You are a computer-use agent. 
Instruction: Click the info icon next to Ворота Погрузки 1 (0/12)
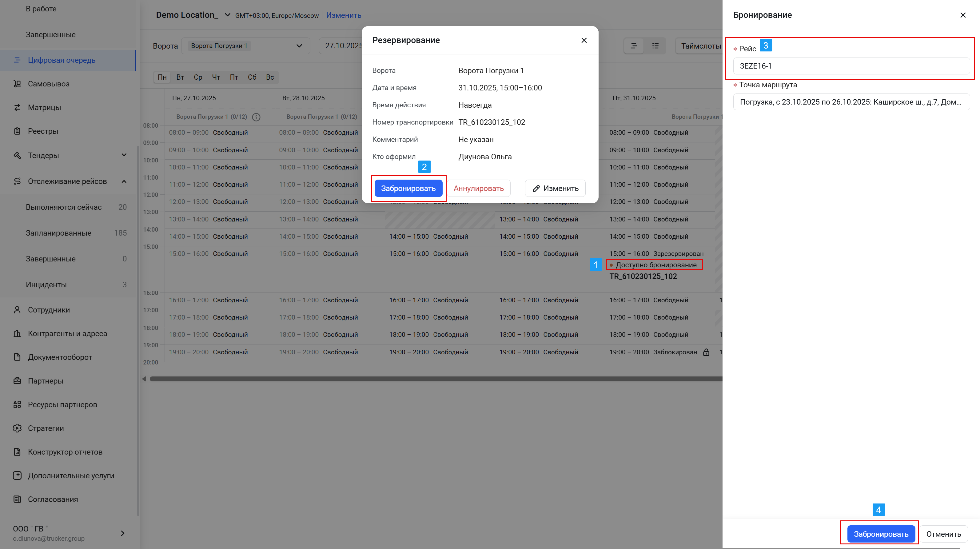pos(257,117)
